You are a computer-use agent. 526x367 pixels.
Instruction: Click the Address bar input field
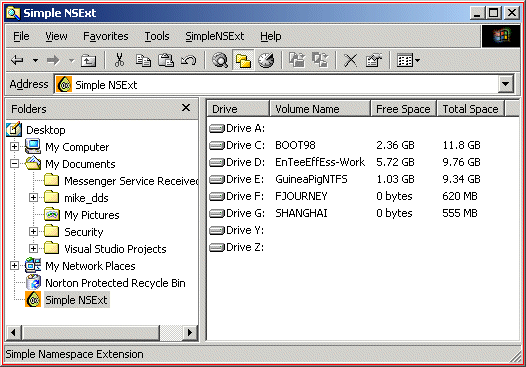(276, 85)
